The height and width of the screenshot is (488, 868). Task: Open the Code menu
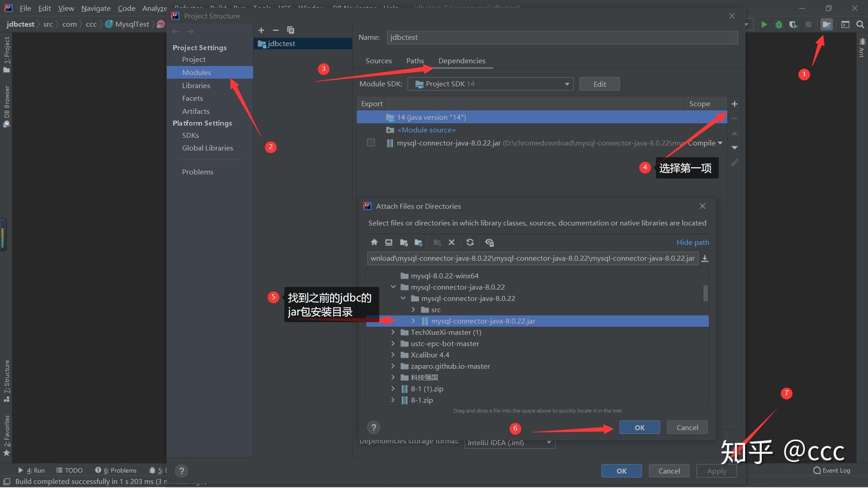click(x=127, y=8)
